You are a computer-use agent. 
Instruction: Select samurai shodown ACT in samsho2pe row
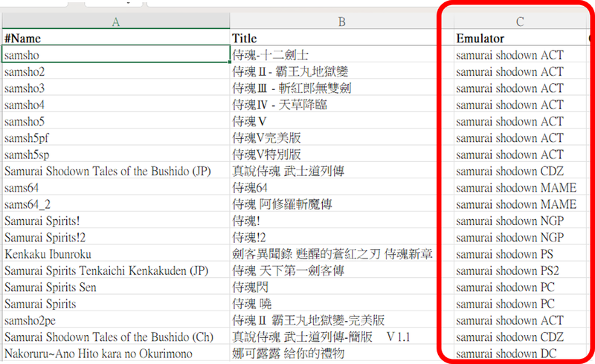(x=520, y=320)
